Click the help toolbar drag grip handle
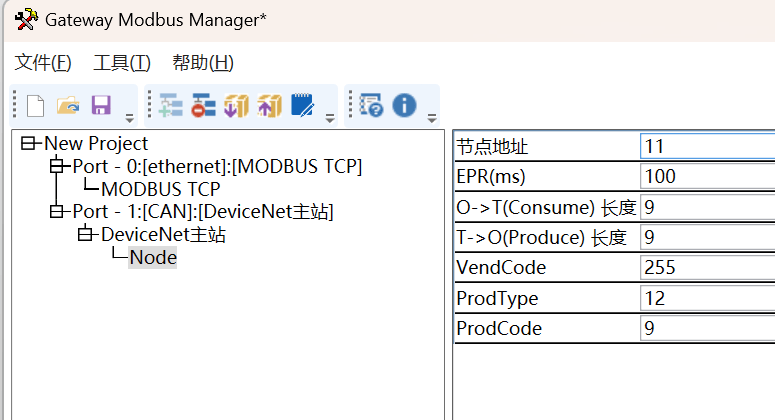Viewport: 775px width, 420px height. point(350,104)
